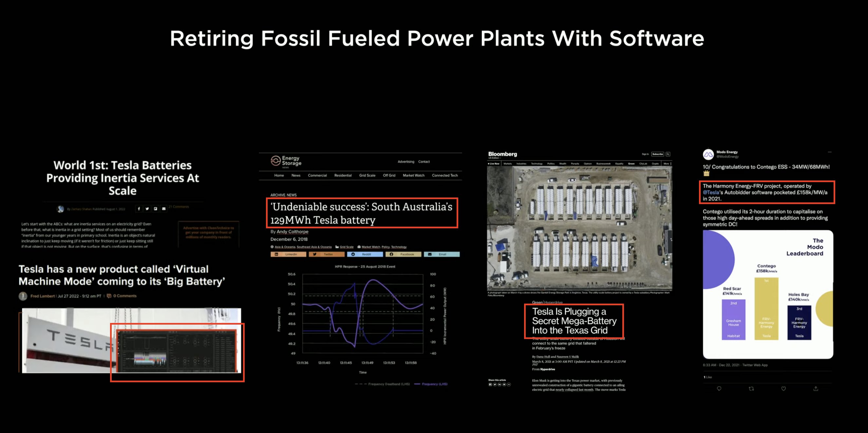Click 'Tesla Is Plugging a Secret Mega-Battery' headline
Screen dimensions: 868x433
(x=574, y=321)
